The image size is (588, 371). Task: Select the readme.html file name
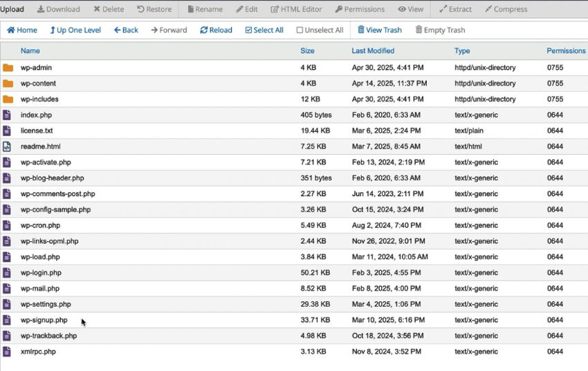(41, 146)
